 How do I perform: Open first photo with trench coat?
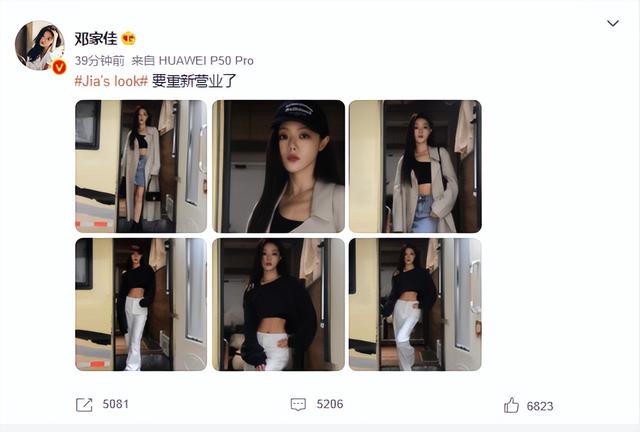pyautogui.click(x=141, y=166)
